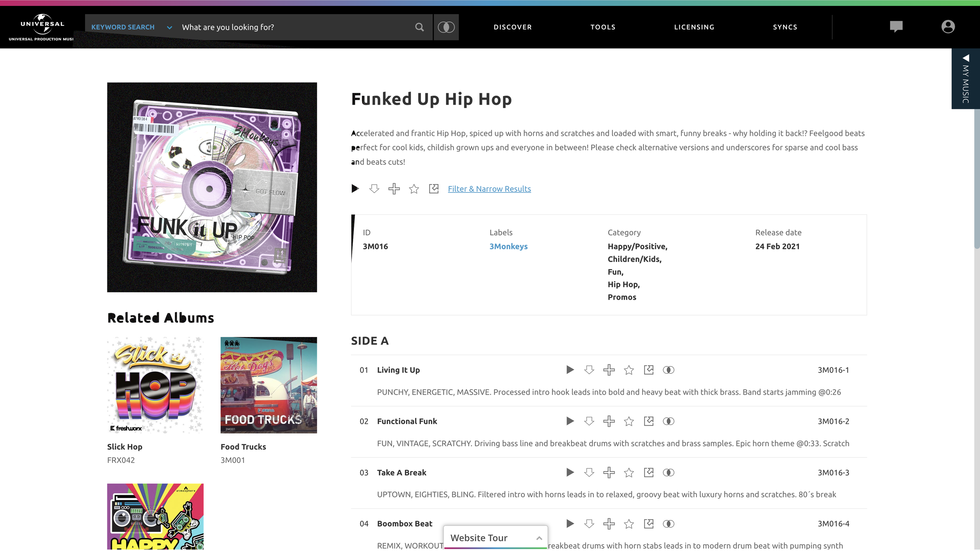Open the Licensing menu

pos(694,27)
